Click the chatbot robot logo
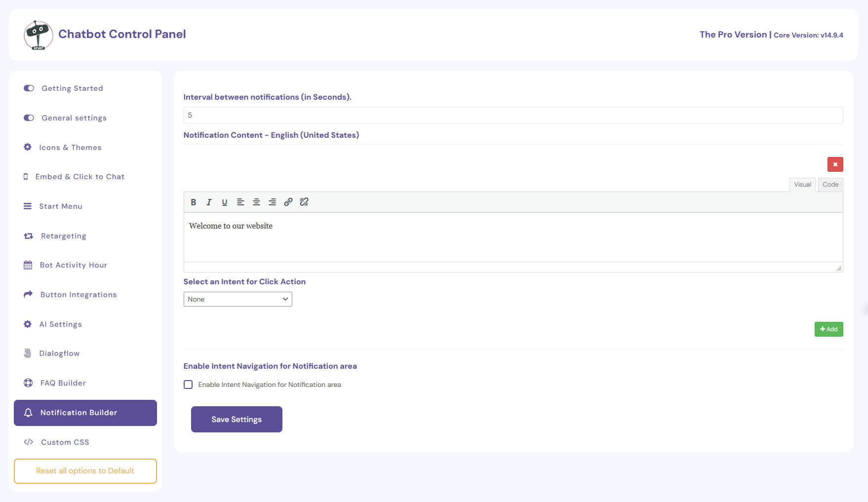 (x=39, y=35)
